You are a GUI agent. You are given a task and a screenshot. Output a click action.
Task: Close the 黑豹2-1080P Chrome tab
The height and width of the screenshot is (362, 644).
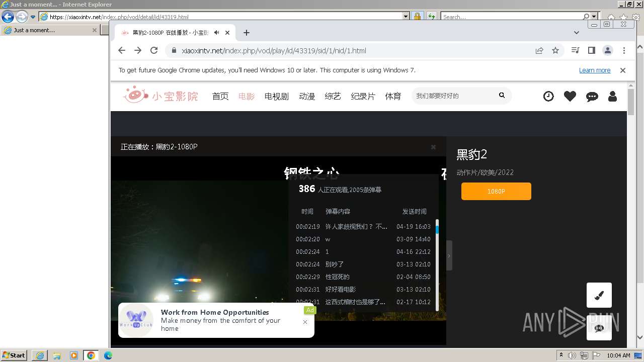227,33
